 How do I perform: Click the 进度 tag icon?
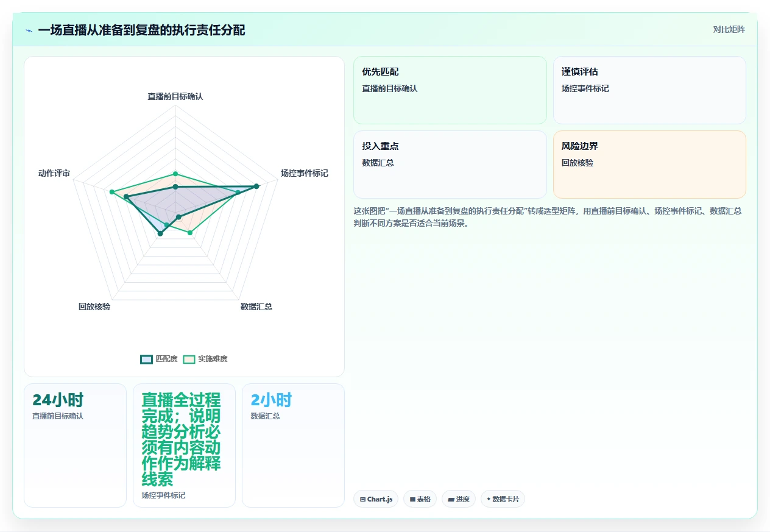pos(451,499)
